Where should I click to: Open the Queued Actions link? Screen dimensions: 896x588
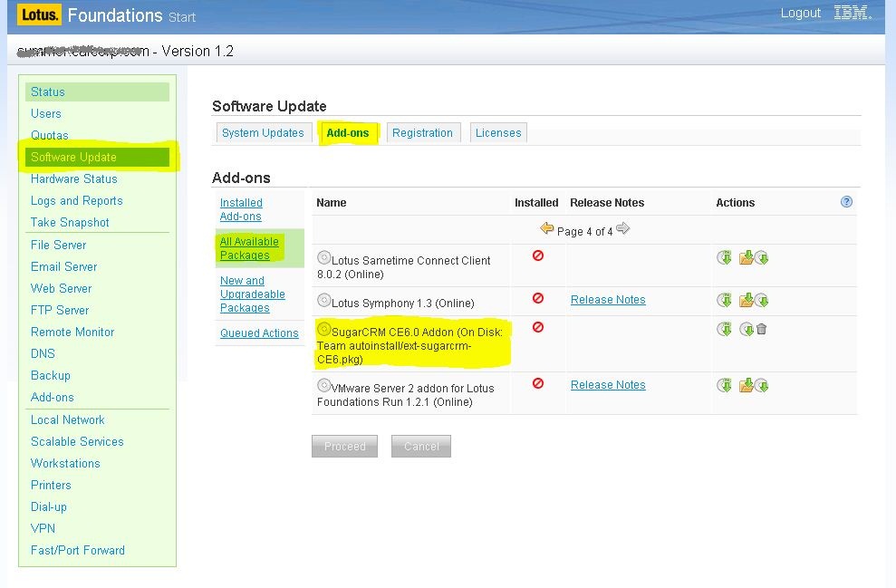pyautogui.click(x=259, y=333)
